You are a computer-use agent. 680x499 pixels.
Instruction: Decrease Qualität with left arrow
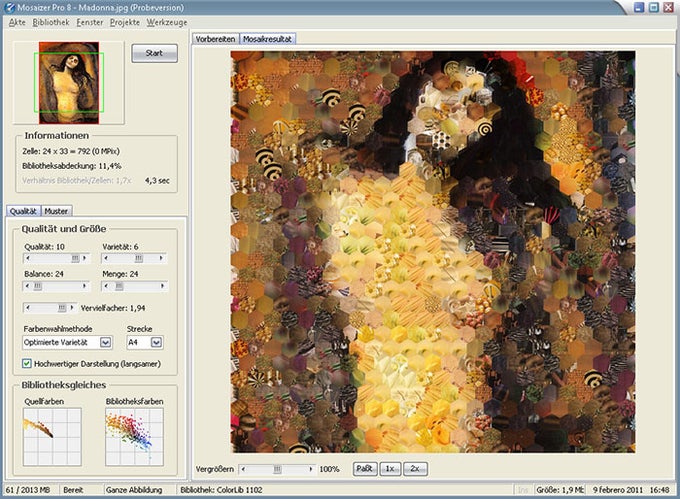(28, 258)
